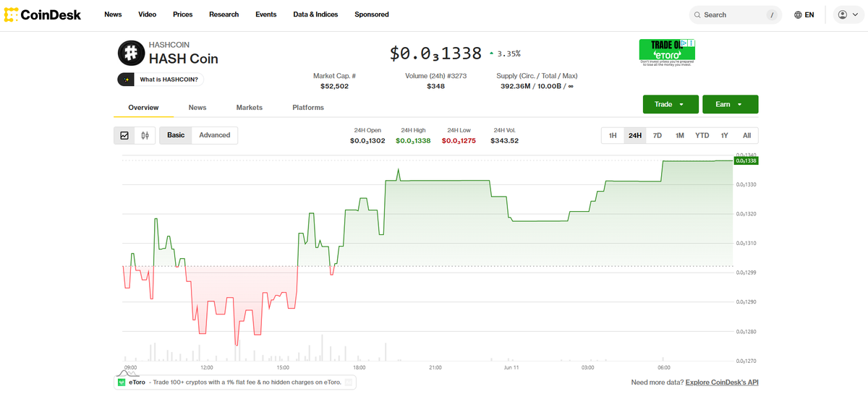868x394 pixels.
Task: Click the 24H High value in green
Action: pyautogui.click(x=413, y=140)
